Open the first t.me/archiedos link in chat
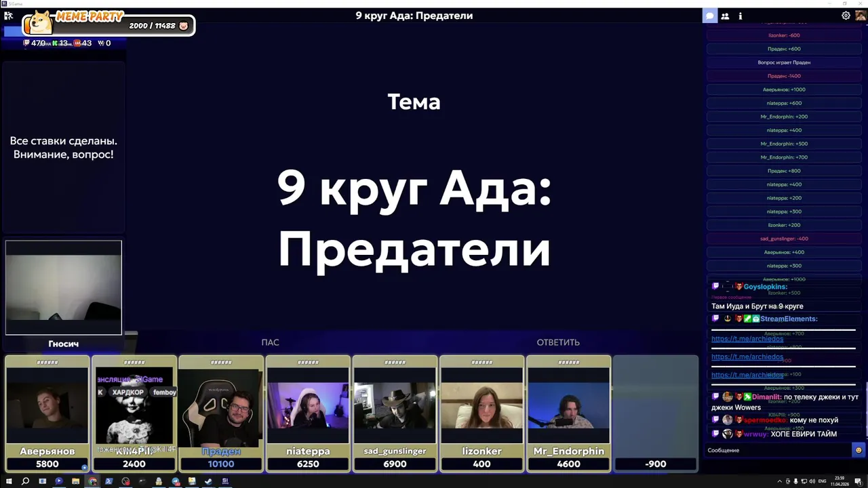Viewport: 868px width, 488px height. (747, 339)
